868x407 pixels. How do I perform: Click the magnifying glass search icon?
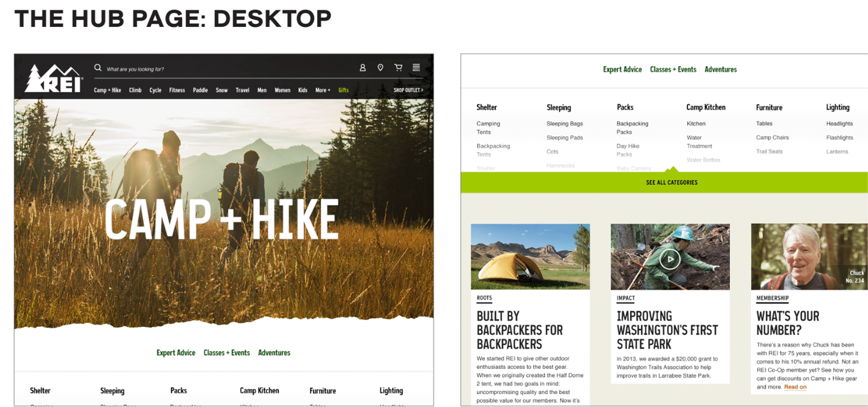click(x=98, y=67)
